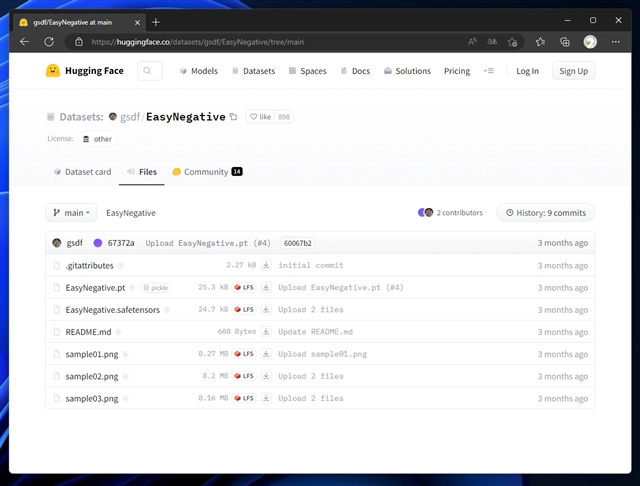The image size is (640, 486).
Task: Click the address bar URL
Action: coord(198,42)
